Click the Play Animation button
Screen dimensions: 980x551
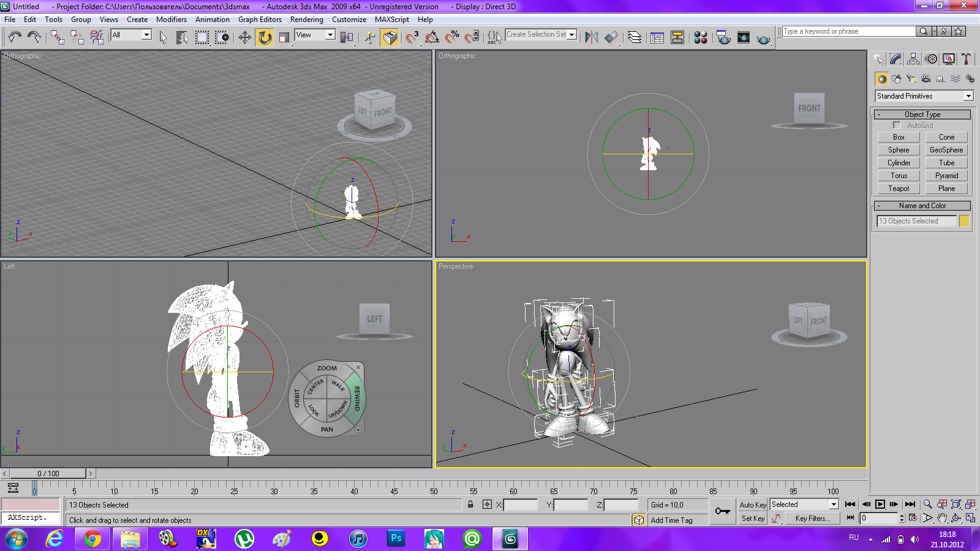(880, 504)
